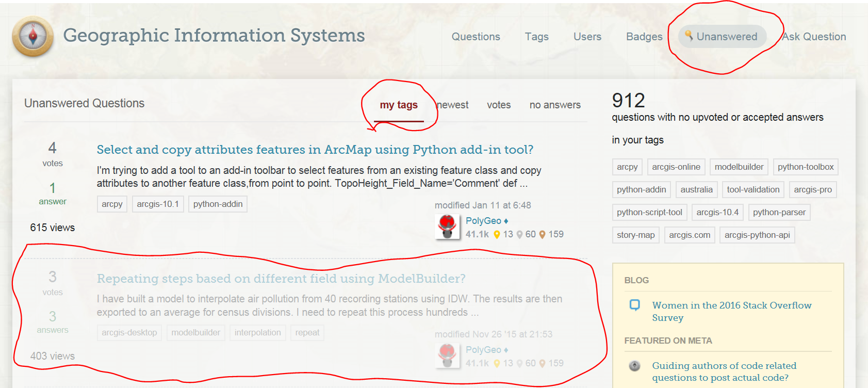Select modelbuilder in your tags sidebar

point(739,167)
